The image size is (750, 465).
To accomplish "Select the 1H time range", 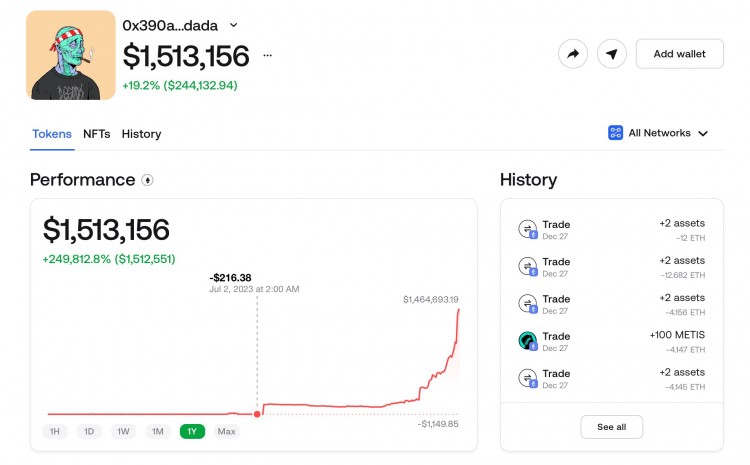I will 55,432.
